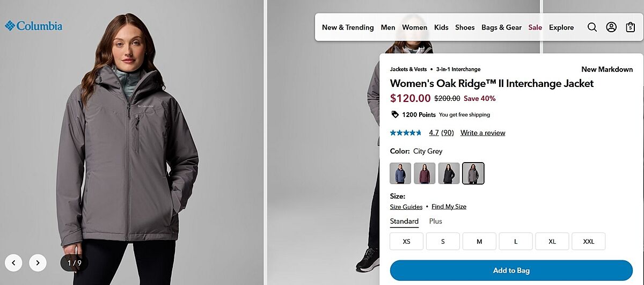
Task: Open the Women navigation menu
Action: click(x=414, y=27)
